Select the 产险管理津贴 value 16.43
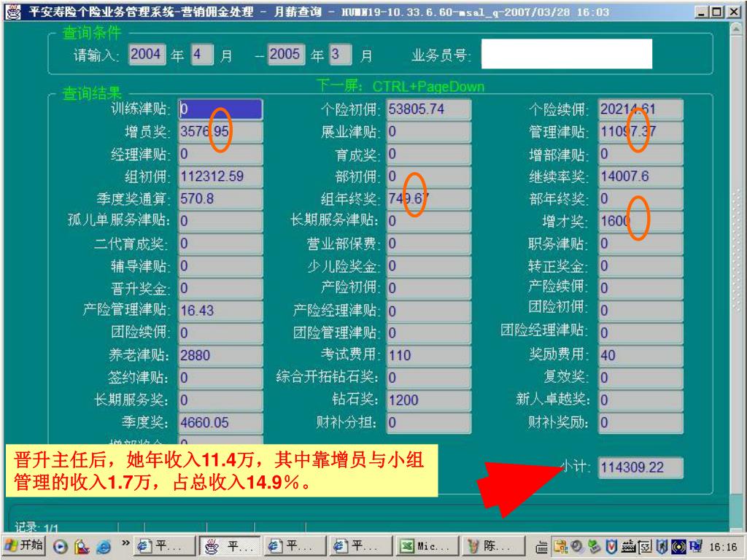This screenshot has height=560, width=747. point(220,311)
